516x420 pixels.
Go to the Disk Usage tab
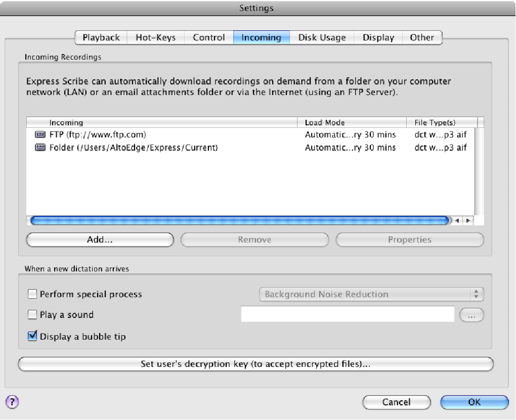[322, 37]
